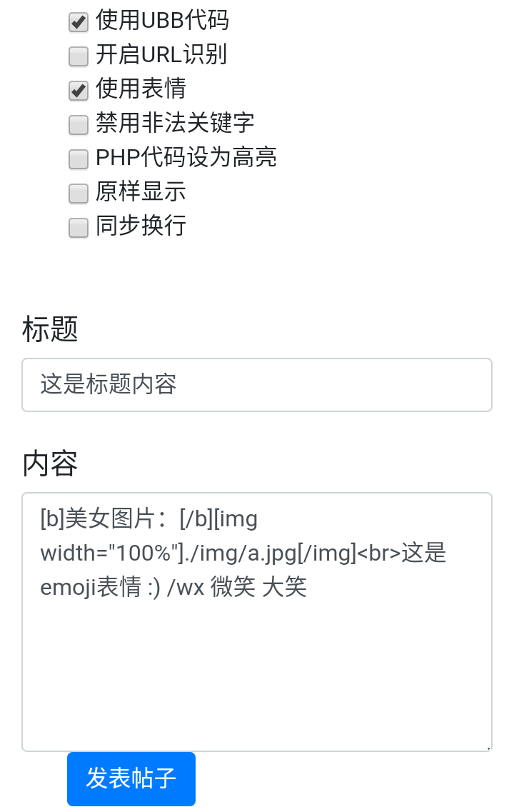Click the 使用UBB代码 label text
Image resolution: width=514 pixels, height=812 pixels.
(162, 20)
